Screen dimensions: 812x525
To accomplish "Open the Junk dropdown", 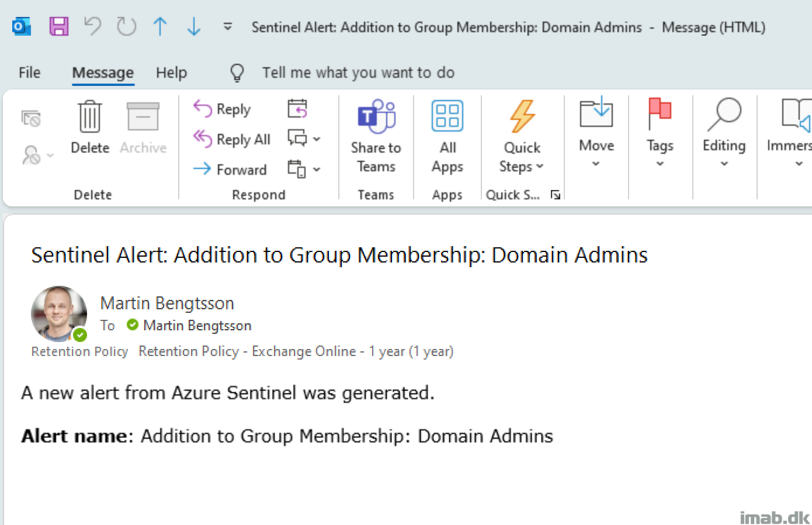I will 38,155.
